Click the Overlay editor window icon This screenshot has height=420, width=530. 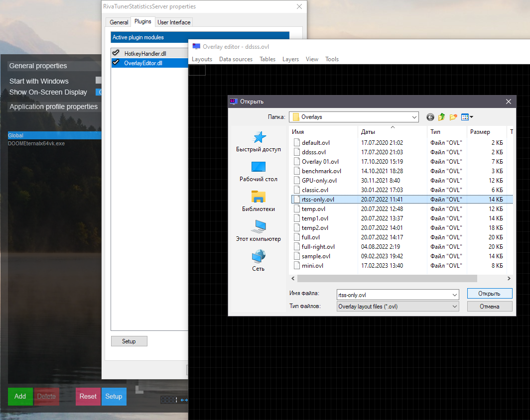pos(196,47)
